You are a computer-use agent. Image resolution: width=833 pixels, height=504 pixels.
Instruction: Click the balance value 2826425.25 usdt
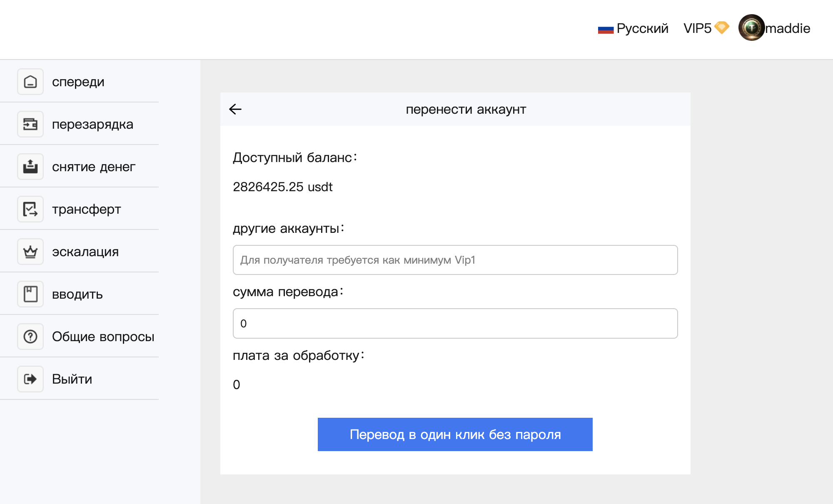283,187
